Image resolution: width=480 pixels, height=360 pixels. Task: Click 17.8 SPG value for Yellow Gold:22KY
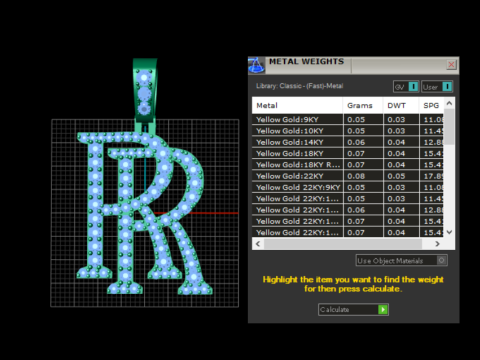pyautogui.click(x=433, y=176)
